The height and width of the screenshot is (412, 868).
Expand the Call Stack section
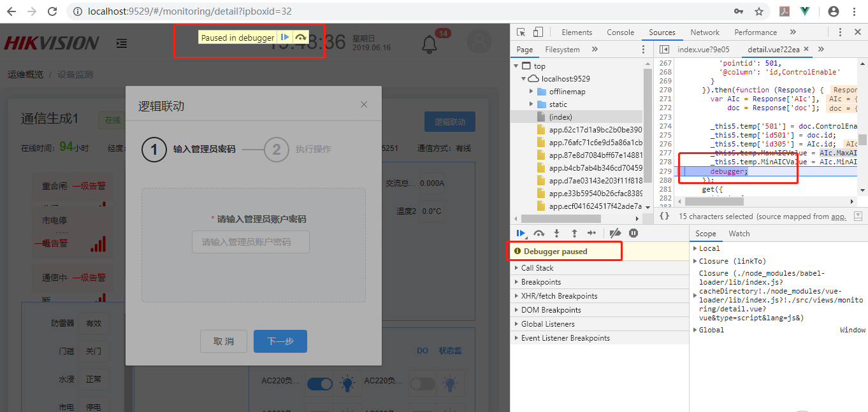[x=537, y=268]
